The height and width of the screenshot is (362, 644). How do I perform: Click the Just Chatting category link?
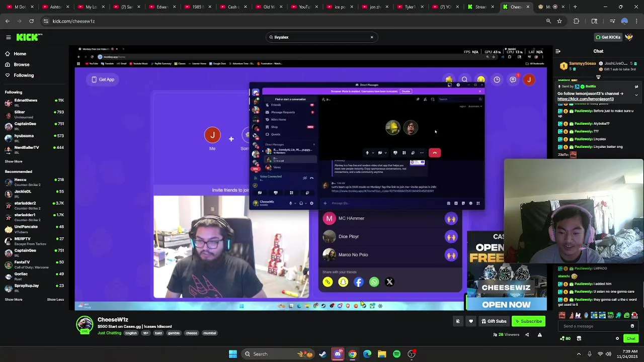[109, 333]
